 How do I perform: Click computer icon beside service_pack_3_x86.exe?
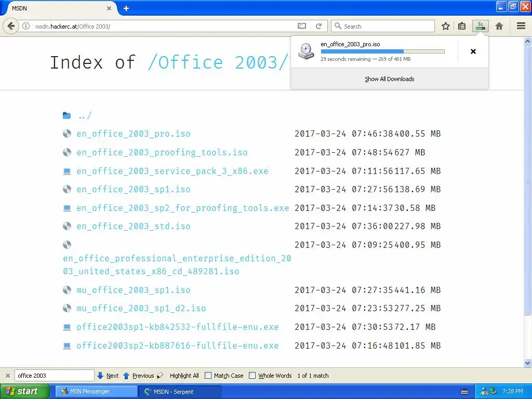tap(67, 171)
